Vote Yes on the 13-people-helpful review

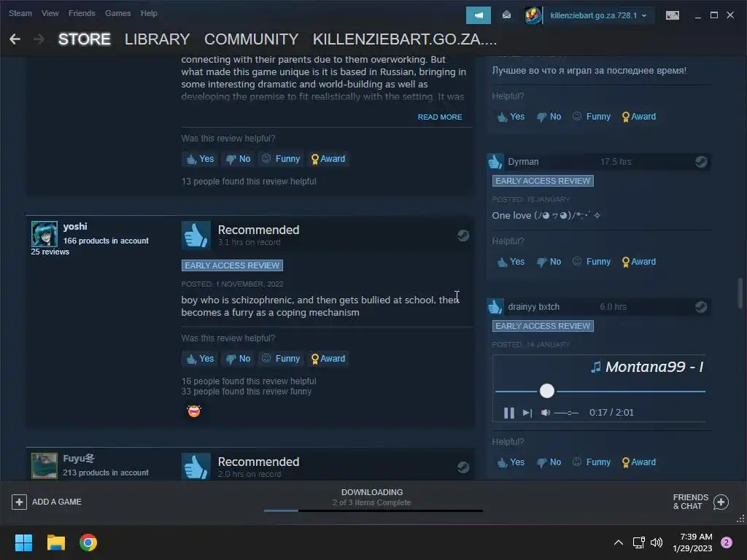pos(200,159)
